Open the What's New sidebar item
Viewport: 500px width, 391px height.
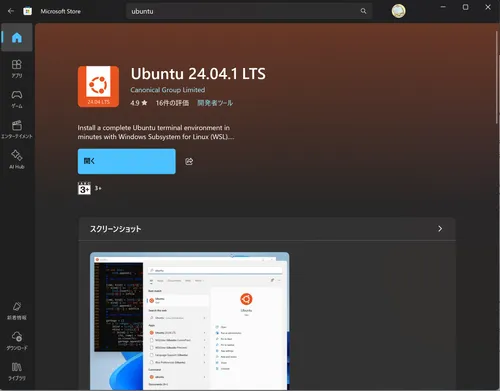tap(17, 311)
